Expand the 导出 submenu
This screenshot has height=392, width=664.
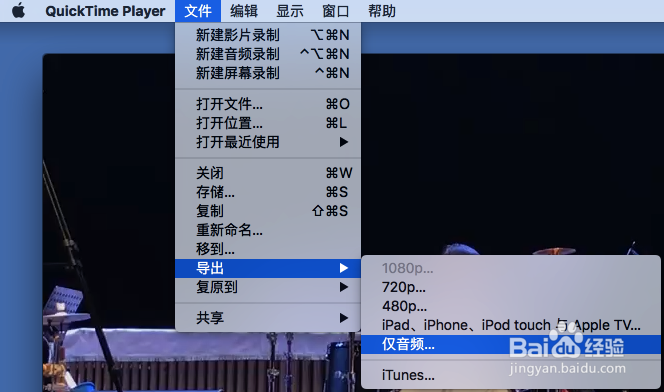point(268,268)
